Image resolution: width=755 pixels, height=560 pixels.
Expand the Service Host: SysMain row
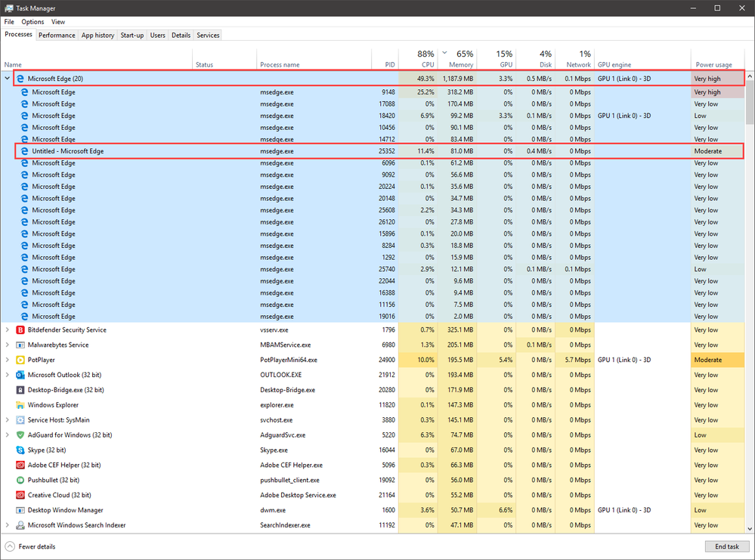click(x=8, y=420)
